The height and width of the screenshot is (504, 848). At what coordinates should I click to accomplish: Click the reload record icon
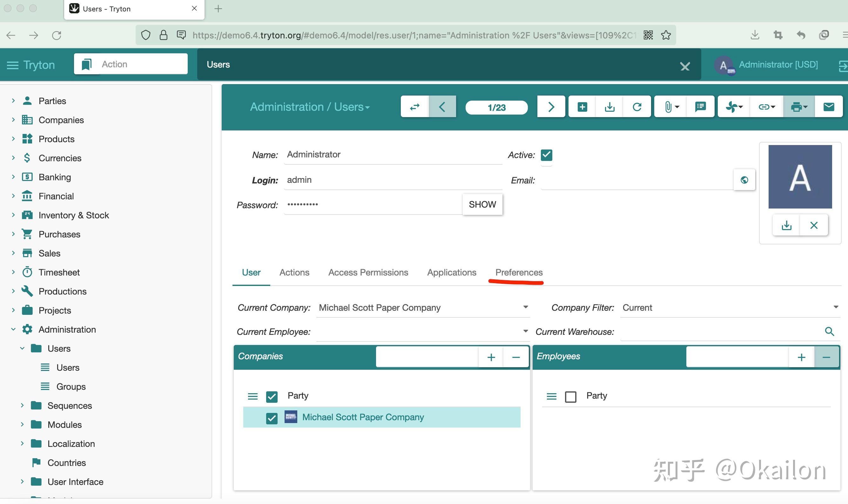(636, 107)
